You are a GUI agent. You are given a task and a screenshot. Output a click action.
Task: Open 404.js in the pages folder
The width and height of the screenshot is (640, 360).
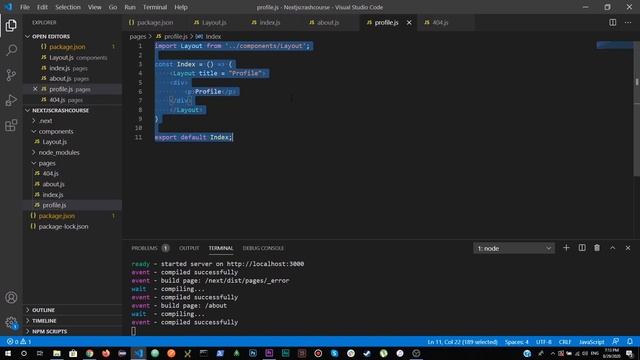tap(50, 173)
